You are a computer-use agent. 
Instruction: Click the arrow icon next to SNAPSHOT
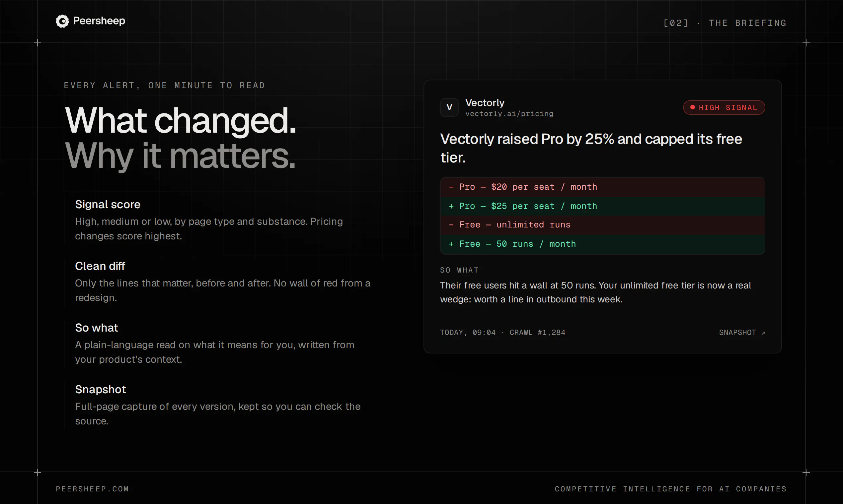coord(763,333)
